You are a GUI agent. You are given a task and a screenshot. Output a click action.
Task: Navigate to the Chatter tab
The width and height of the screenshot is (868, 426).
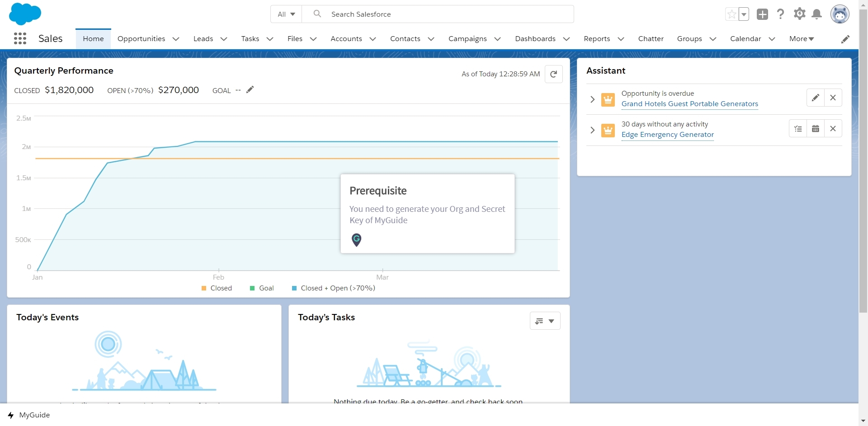click(x=651, y=39)
